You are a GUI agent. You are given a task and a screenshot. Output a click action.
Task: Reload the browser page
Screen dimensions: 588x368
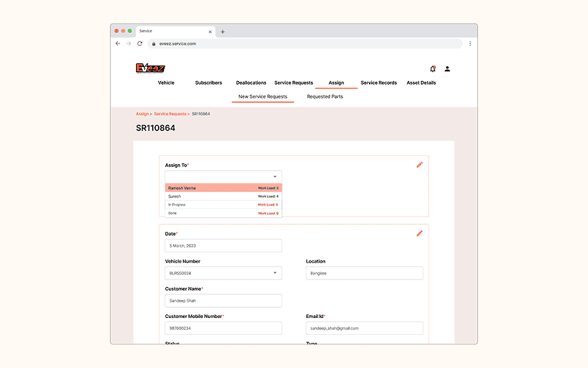pos(140,43)
